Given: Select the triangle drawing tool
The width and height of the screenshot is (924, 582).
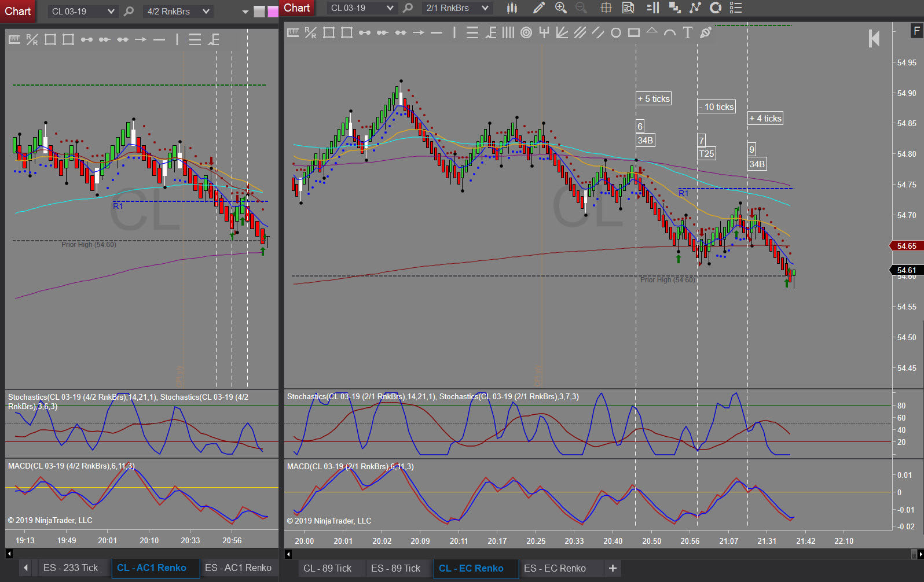Looking at the screenshot, I should pyautogui.click(x=652, y=31).
